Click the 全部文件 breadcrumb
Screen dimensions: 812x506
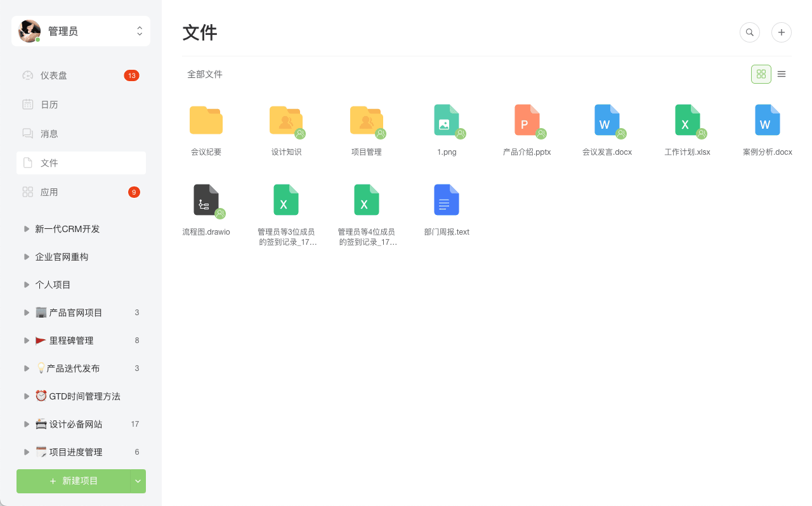coord(204,74)
